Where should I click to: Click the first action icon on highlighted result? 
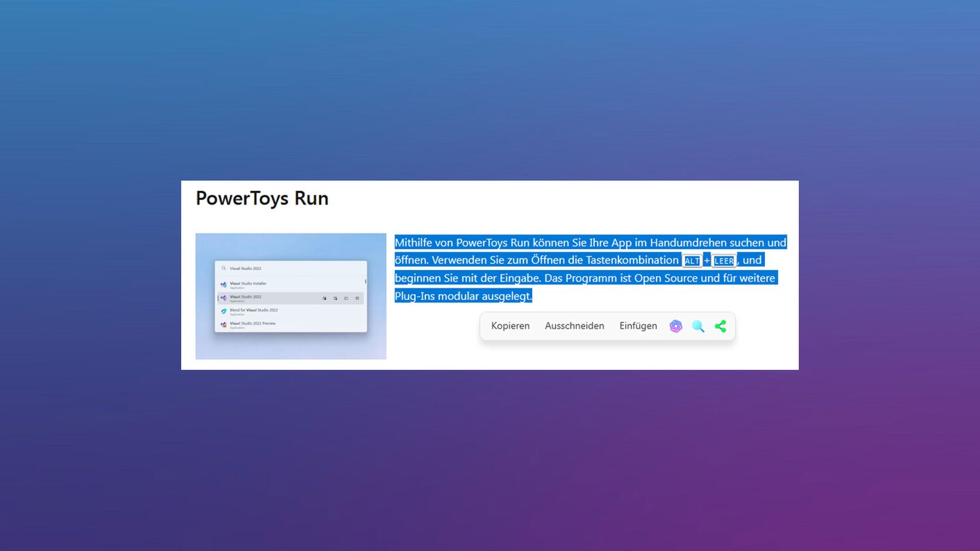coord(324,298)
